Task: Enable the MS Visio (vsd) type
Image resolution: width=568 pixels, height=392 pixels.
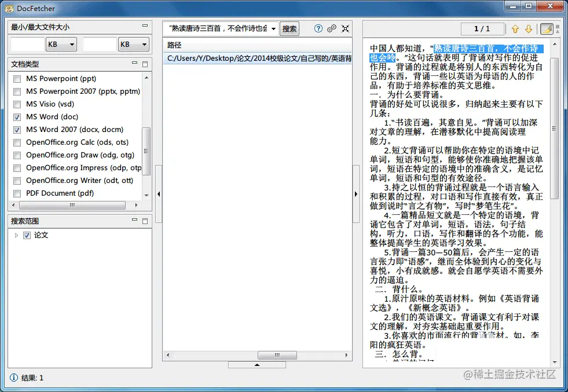Action: click(x=17, y=104)
